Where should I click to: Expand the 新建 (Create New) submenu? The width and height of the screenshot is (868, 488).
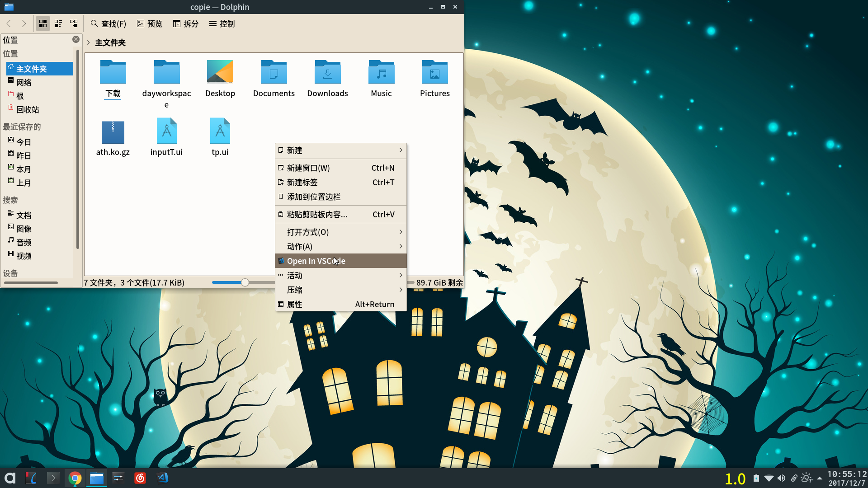coord(341,150)
